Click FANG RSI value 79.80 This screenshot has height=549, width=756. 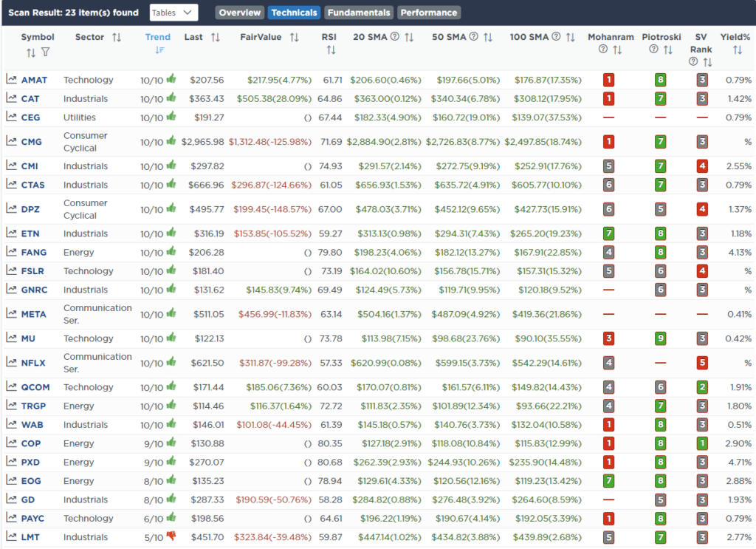pos(330,252)
